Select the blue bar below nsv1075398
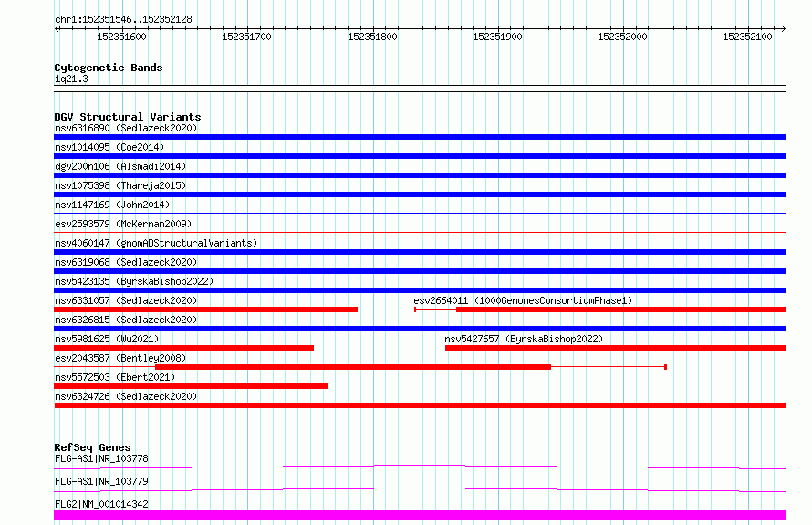 tap(420, 194)
